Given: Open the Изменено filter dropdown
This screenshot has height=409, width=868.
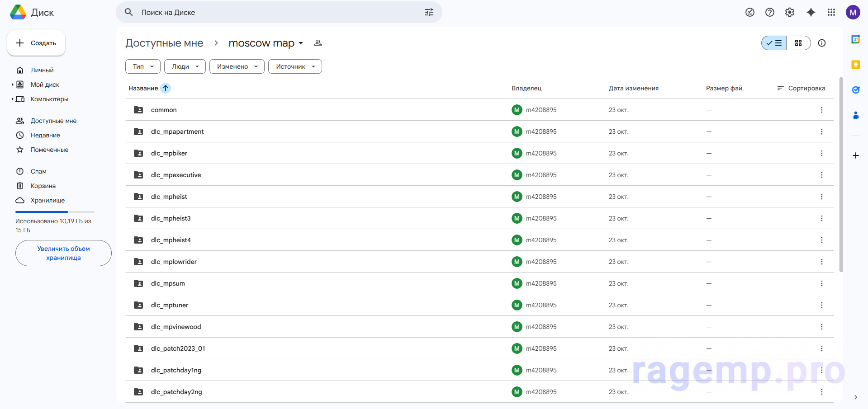Looking at the screenshot, I should tap(237, 66).
